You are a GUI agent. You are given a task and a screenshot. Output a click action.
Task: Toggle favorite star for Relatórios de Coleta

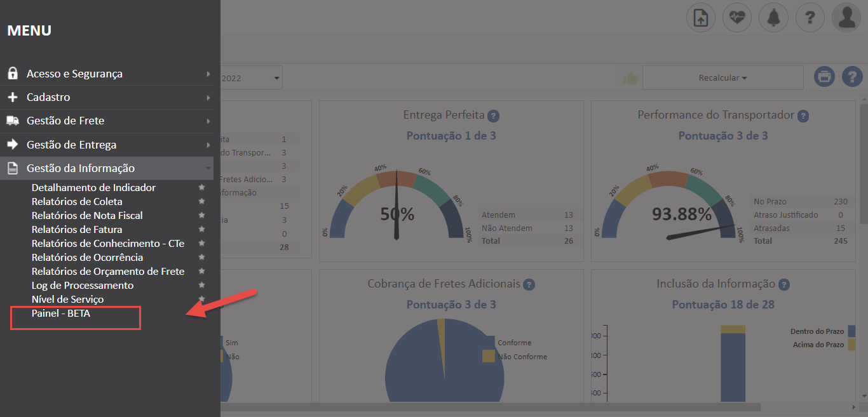202,201
